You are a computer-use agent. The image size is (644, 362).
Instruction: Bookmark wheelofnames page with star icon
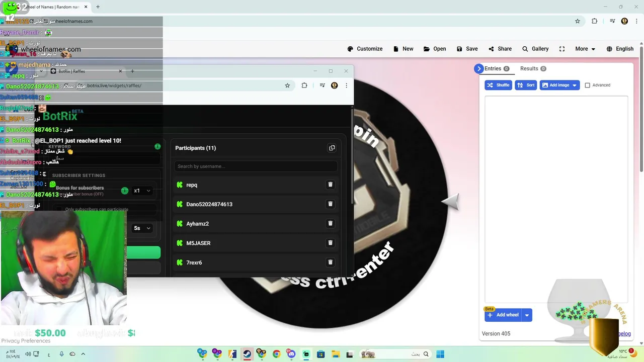click(x=578, y=21)
